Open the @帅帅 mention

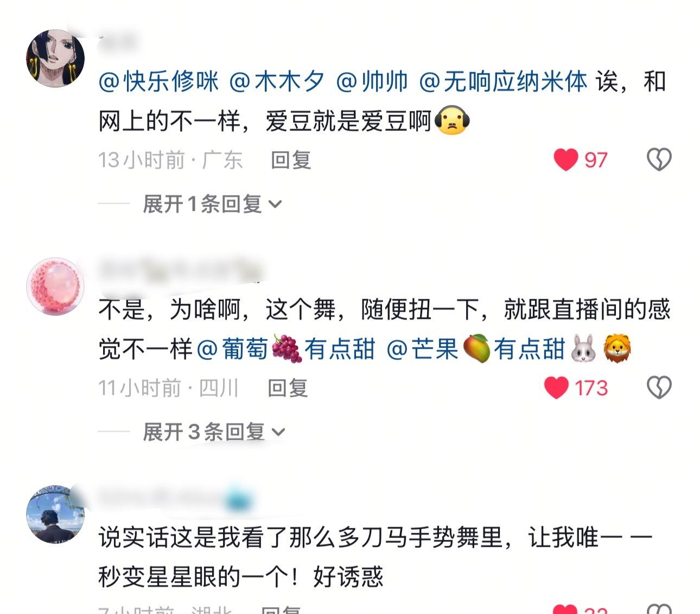click(372, 82)
